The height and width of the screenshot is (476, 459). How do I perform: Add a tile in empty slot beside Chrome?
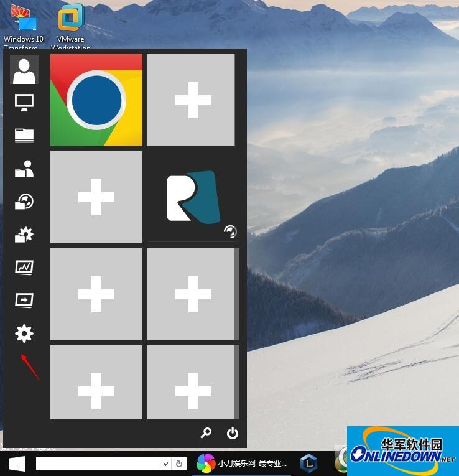pyautogui.click(x=191, y=100)
